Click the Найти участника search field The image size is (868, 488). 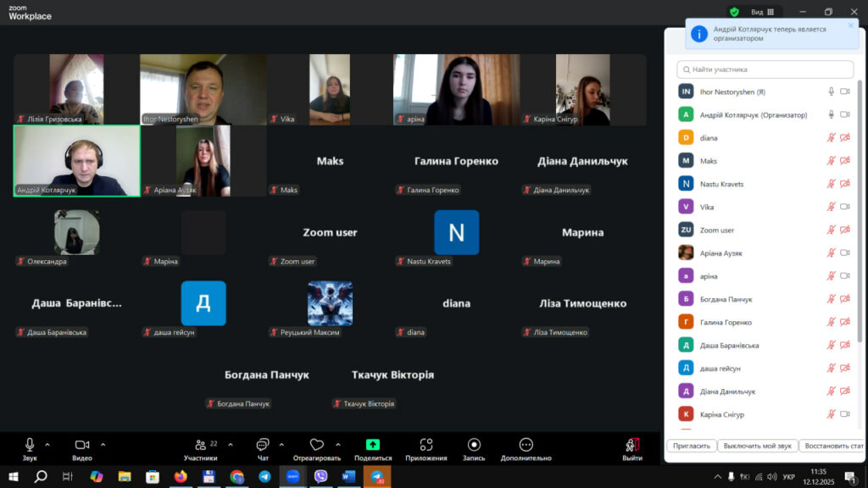[765, 69]
